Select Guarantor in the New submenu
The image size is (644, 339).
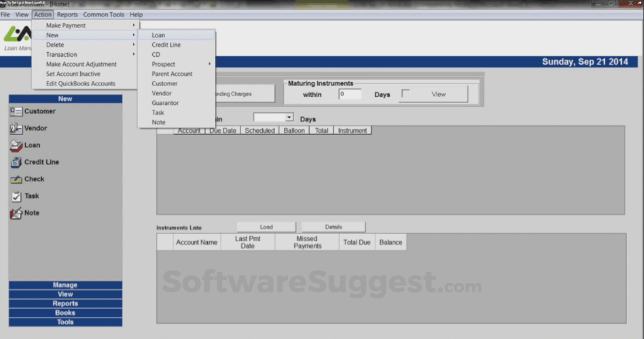click(177, 102)
